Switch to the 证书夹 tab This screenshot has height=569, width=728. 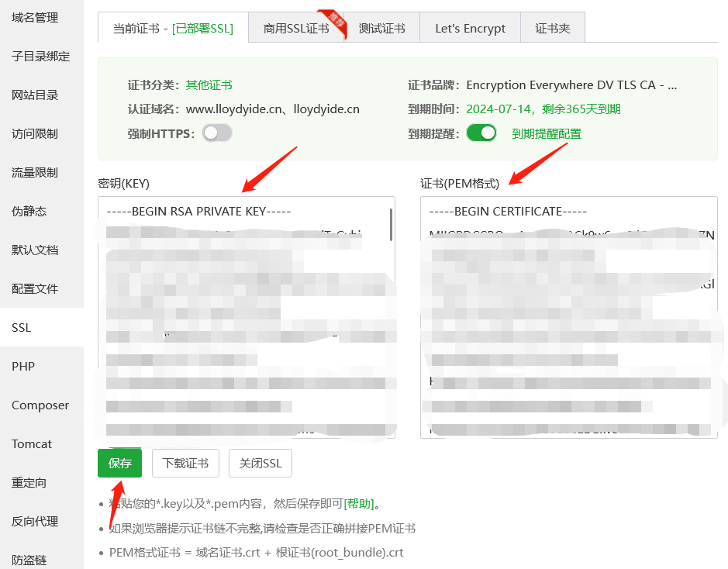[552, 29]
